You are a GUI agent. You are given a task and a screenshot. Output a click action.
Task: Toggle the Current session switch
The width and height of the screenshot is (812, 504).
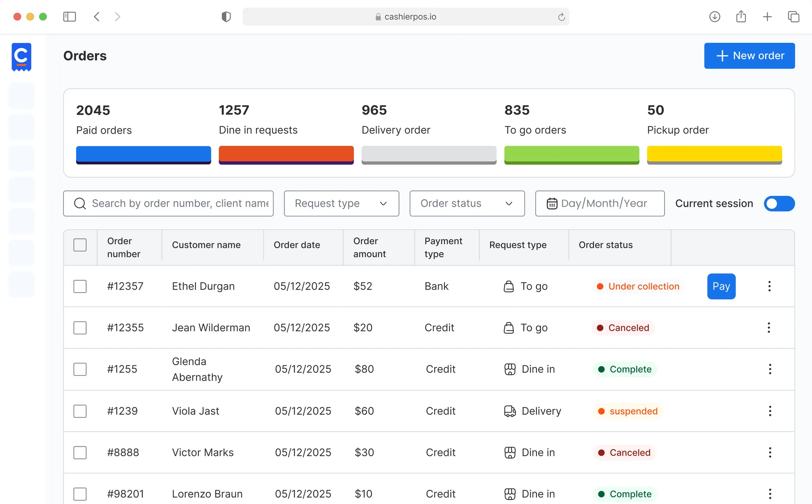pos(779,203)
